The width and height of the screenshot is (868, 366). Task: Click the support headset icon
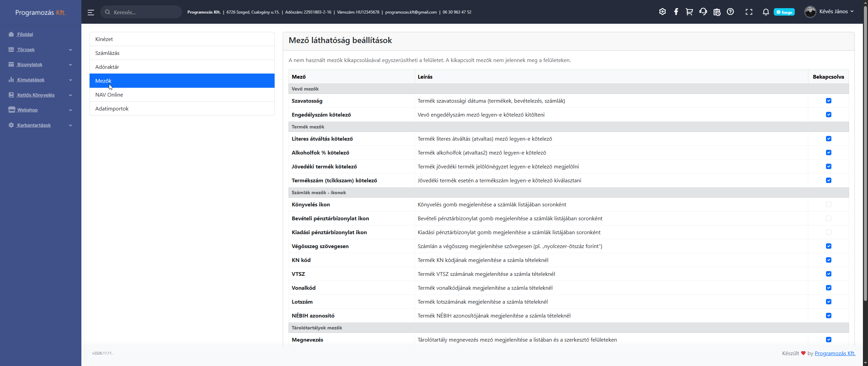point(703,12)
